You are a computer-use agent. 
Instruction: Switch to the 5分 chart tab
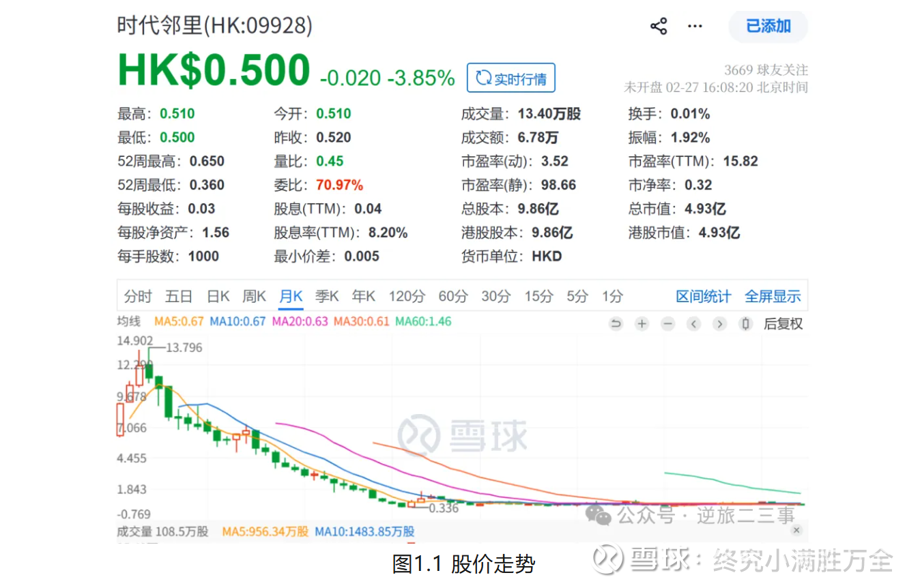pos(577,296)
